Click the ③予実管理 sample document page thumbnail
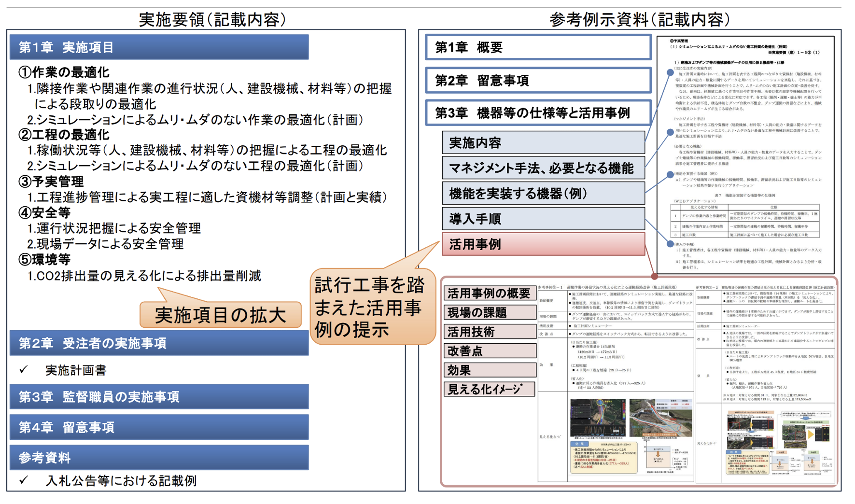 (745, 155)
